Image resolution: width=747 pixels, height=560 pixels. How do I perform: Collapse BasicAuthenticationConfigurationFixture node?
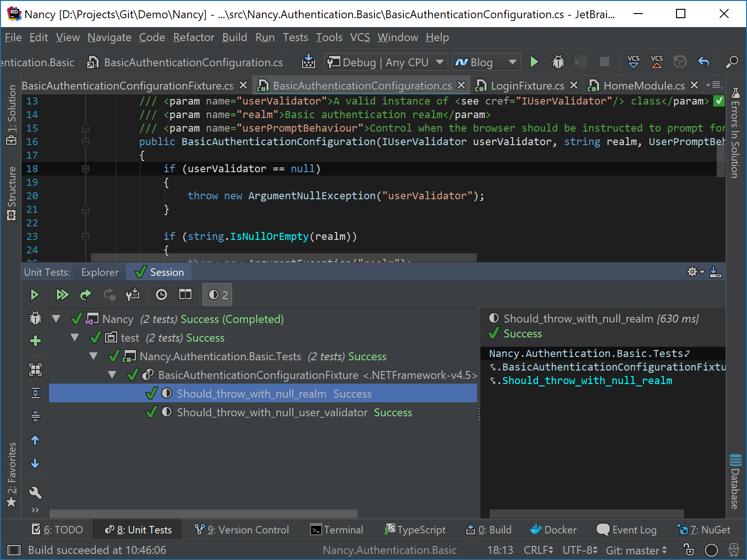point(112,374)
